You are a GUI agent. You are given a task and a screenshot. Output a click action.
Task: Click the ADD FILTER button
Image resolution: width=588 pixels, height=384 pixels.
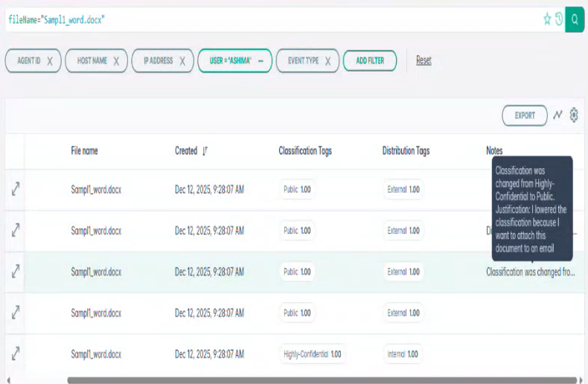(x=370, y=61)
